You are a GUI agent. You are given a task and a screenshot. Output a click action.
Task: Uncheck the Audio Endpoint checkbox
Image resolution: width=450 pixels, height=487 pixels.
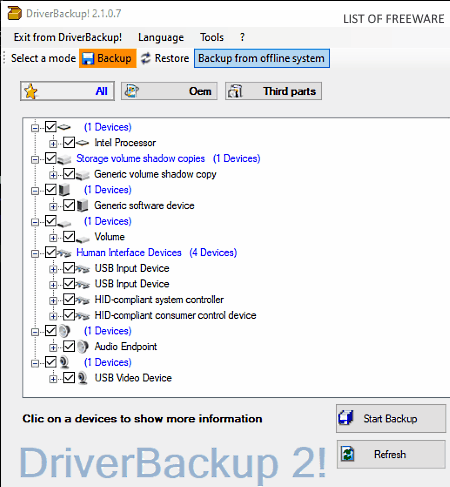pyautogui.click(x=69, y=346)
